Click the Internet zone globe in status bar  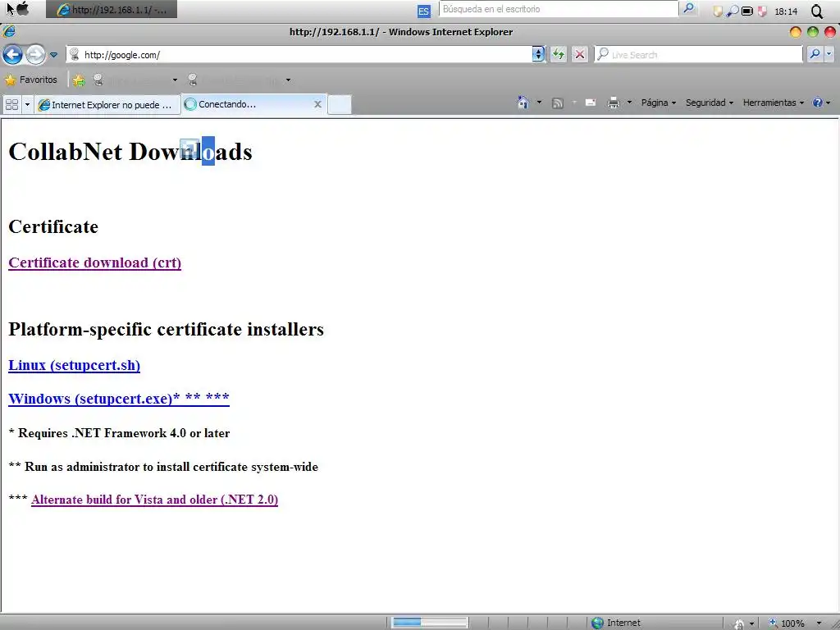(x=597, y=623)
